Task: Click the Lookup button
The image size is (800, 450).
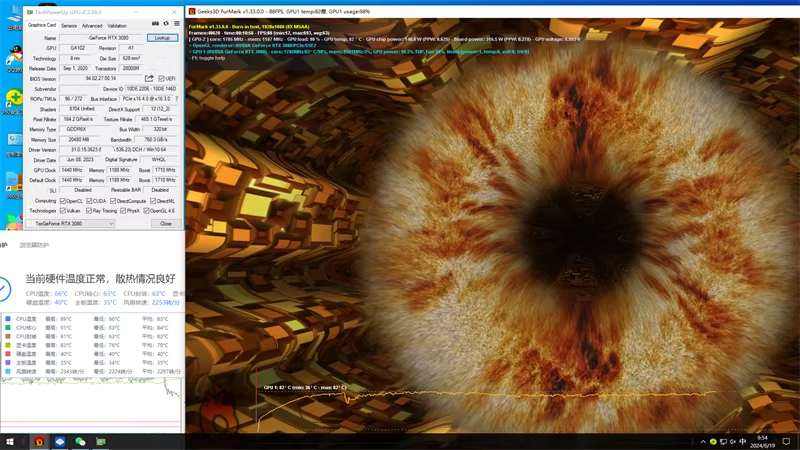Action: pos(162,38)
